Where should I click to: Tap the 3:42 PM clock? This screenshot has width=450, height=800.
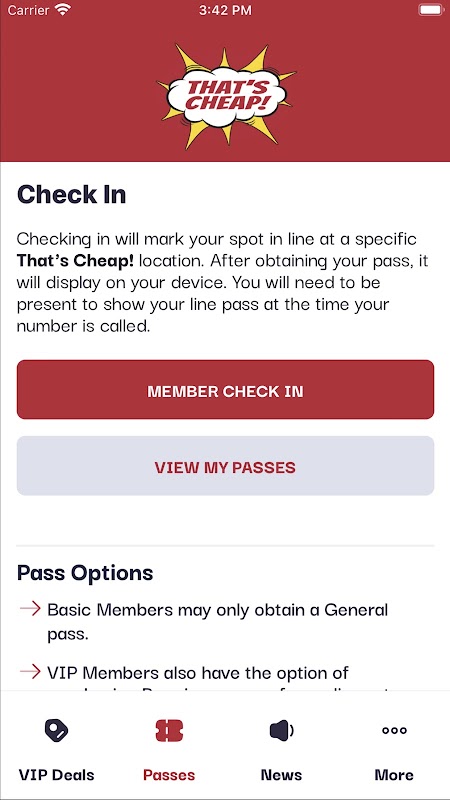pos(225,10)
